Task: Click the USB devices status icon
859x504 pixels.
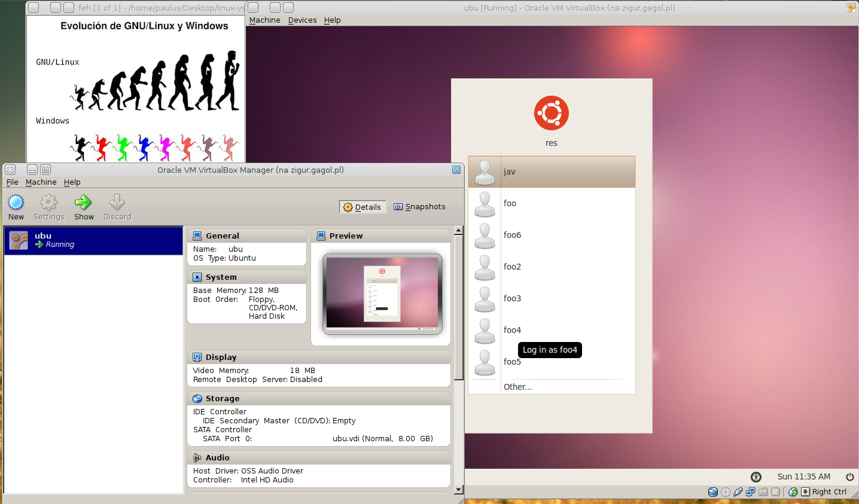Action: click(738, 492)
